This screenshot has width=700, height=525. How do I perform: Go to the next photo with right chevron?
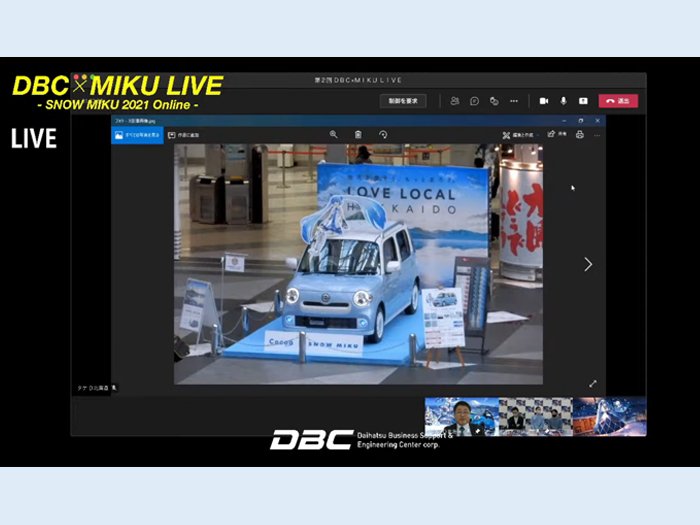588,264
